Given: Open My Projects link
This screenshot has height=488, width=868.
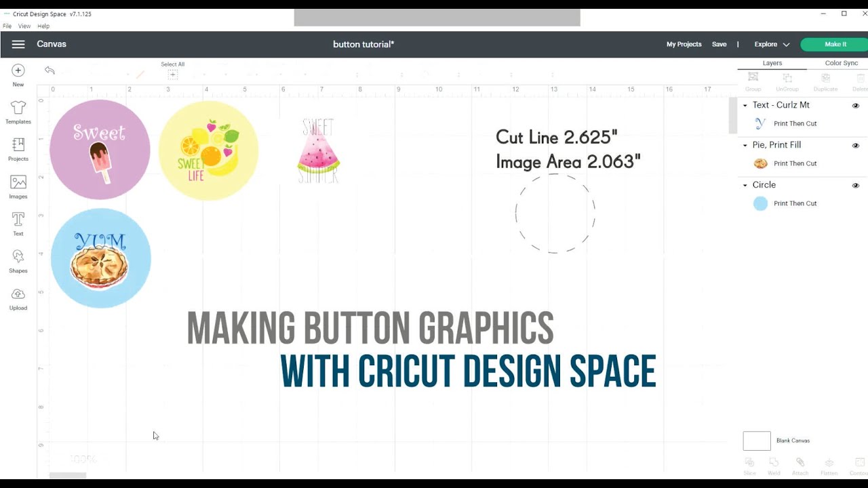Looking at the screenshot, I should (x=684, y=44).
